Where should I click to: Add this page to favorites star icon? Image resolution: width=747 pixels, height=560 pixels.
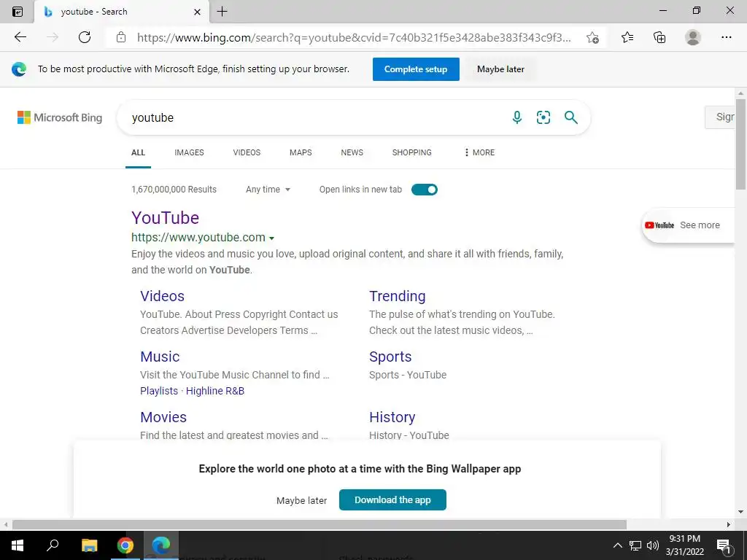coord(592,37)
